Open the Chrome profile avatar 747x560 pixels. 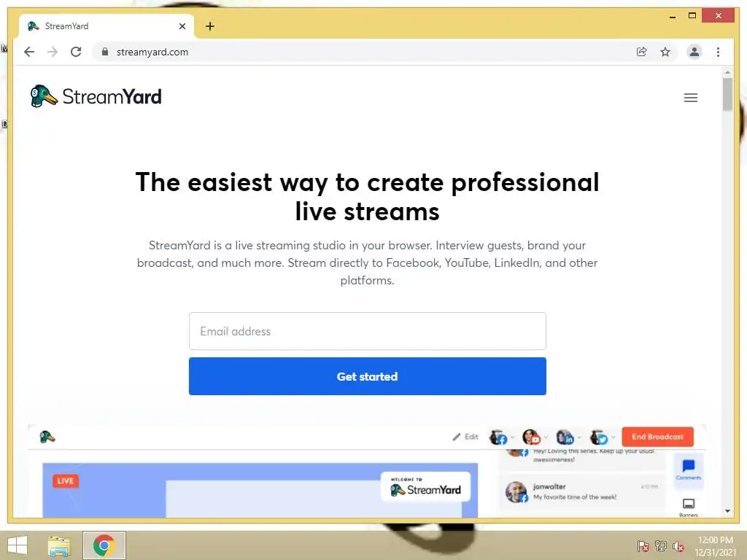click(694, 52)
